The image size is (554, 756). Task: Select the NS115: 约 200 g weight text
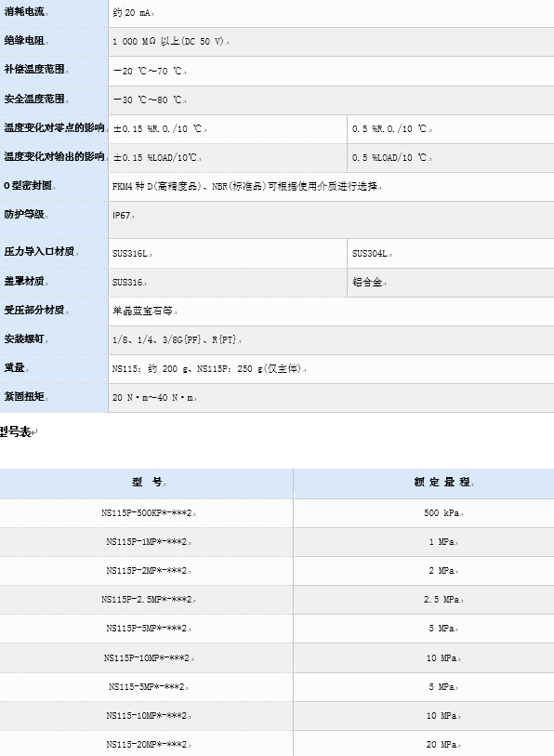click(x=151, y=369)
